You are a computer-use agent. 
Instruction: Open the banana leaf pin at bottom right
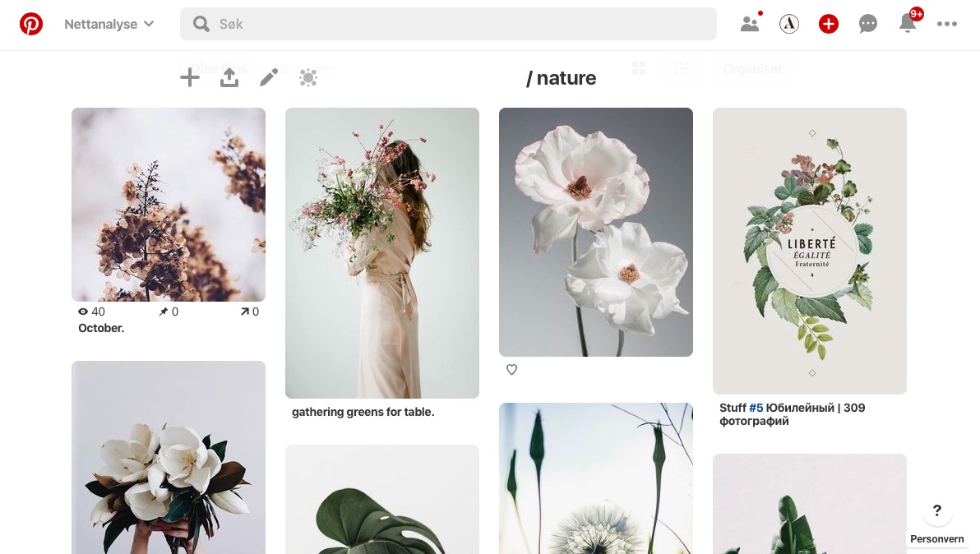809,503
